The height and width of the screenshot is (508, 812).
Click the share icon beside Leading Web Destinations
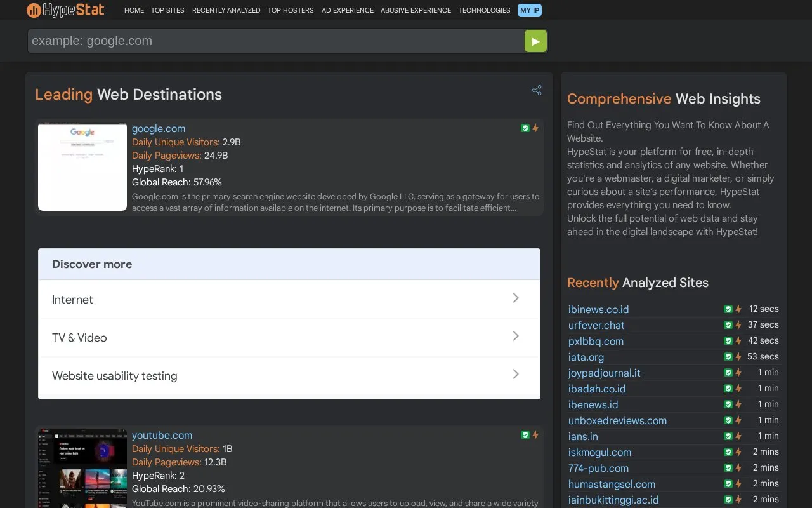coord(537,90)
